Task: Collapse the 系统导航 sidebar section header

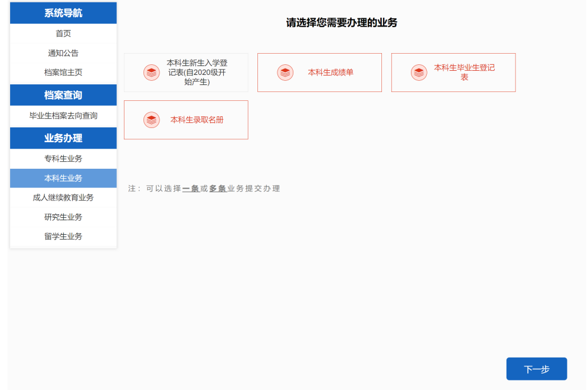Action: tap(63, 13)
